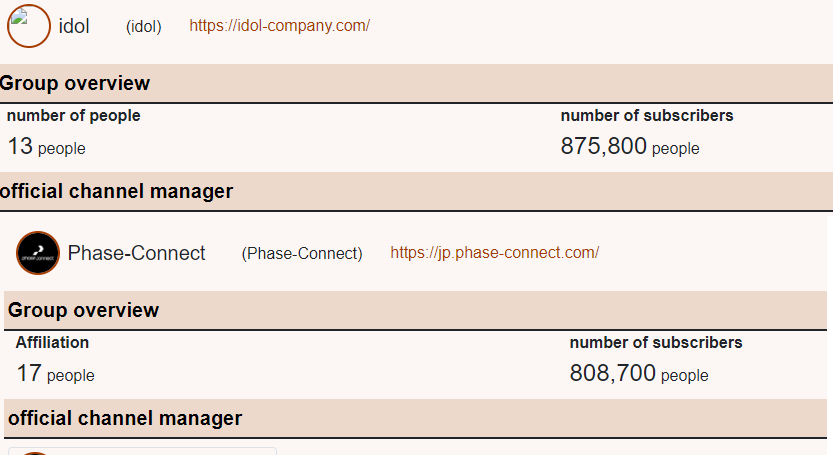This screenshot has height=455, width=833.
Task: Open the jp.phase-connect.com link
Action: 494,253
